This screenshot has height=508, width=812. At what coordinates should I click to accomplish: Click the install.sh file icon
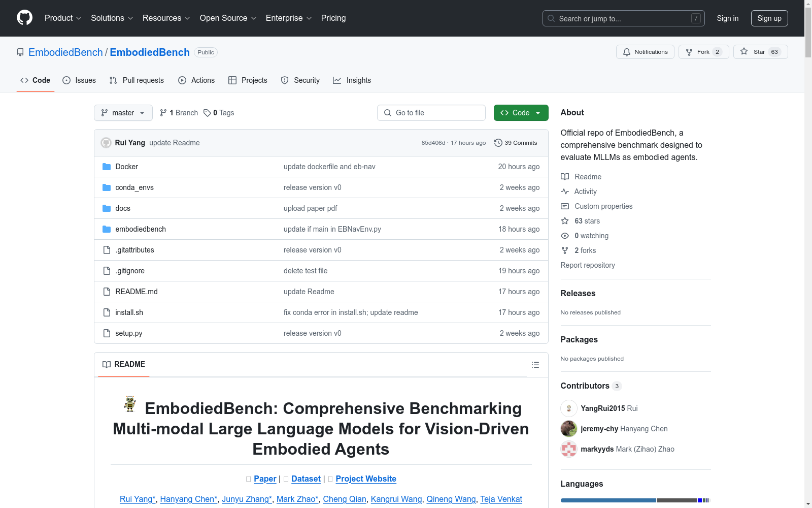pos(107,312)
